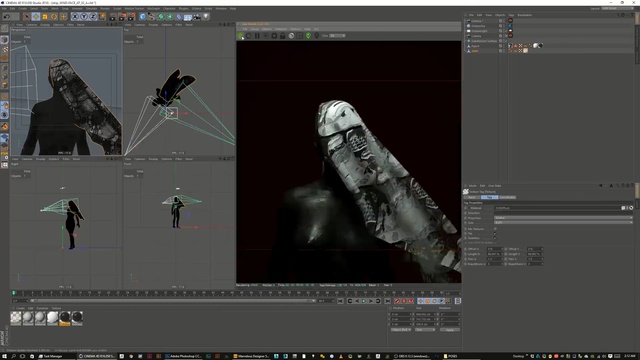The image size is (640, 360).
Task: Open the Floor environment palette icon
Action: [x=188, y=17]
